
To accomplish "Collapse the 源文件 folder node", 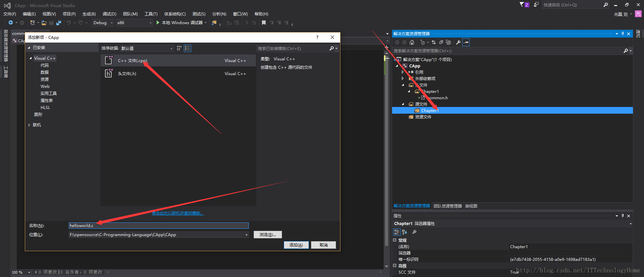I will [403, 104].
